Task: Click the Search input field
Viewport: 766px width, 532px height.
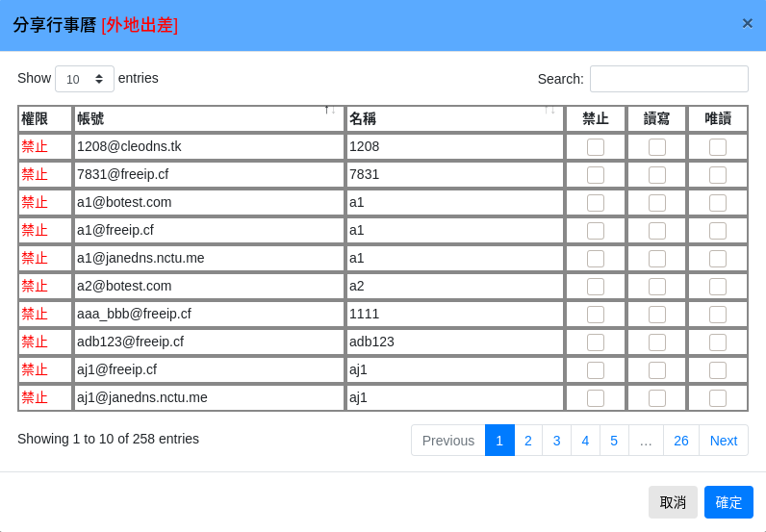Action: pos(669,79)
